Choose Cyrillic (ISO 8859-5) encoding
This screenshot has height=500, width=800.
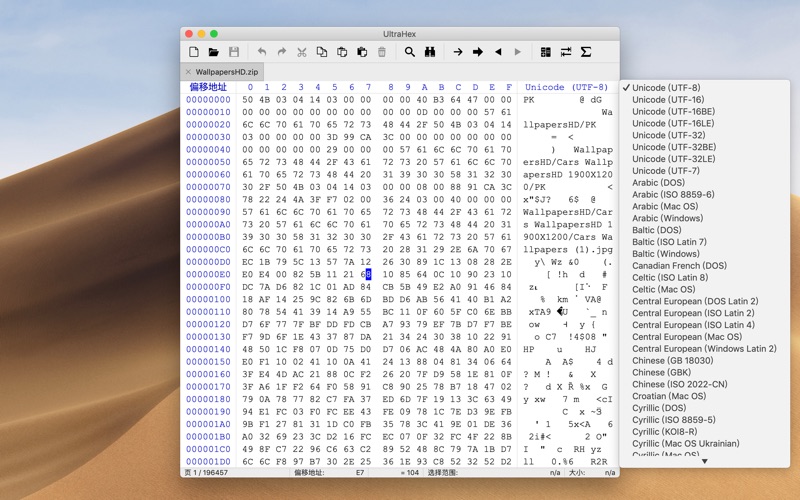673,420
